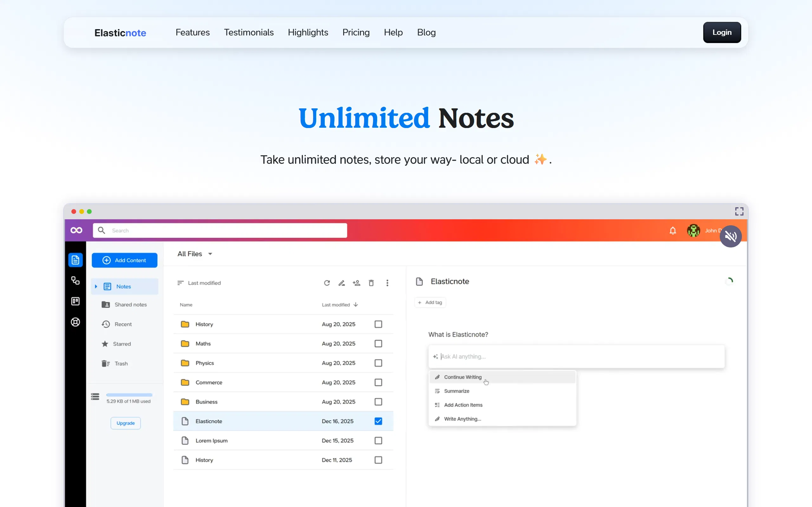Select the Notes document icon in dark sidebar
This screenshot has height=507, width=812.
tap(75, 260)
